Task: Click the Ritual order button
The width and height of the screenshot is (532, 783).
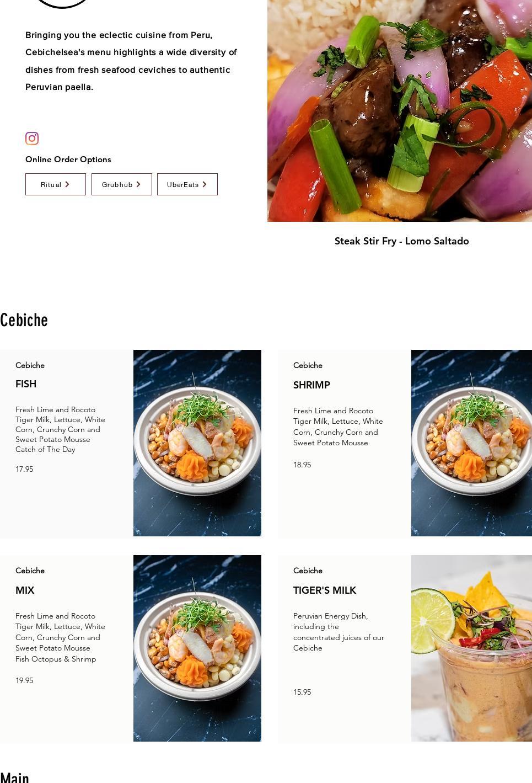Action: [x=56, y=184]
